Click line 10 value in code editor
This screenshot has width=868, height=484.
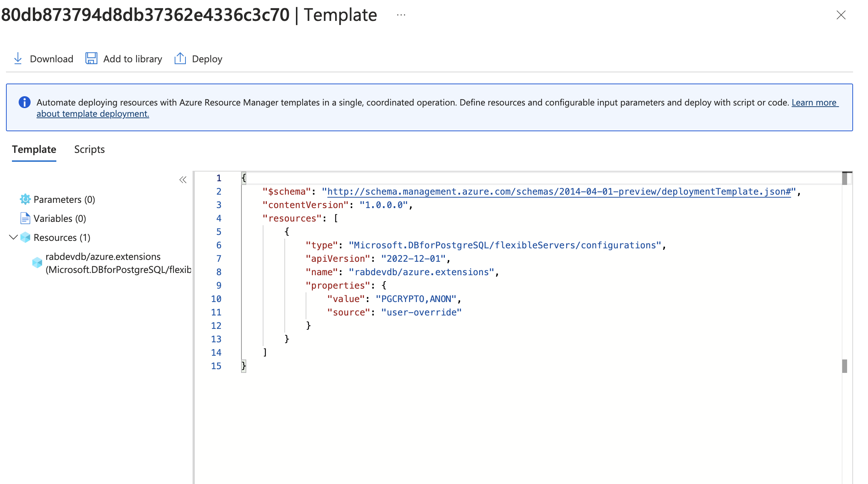(416, 299)
